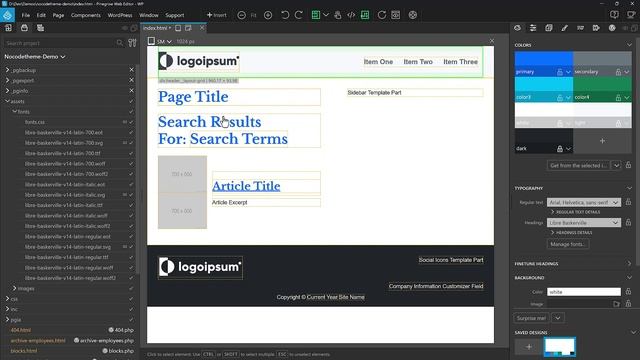Toggle the green page layout view icon
This screenshot has height=360, width=640.
[x=316, y=15]
